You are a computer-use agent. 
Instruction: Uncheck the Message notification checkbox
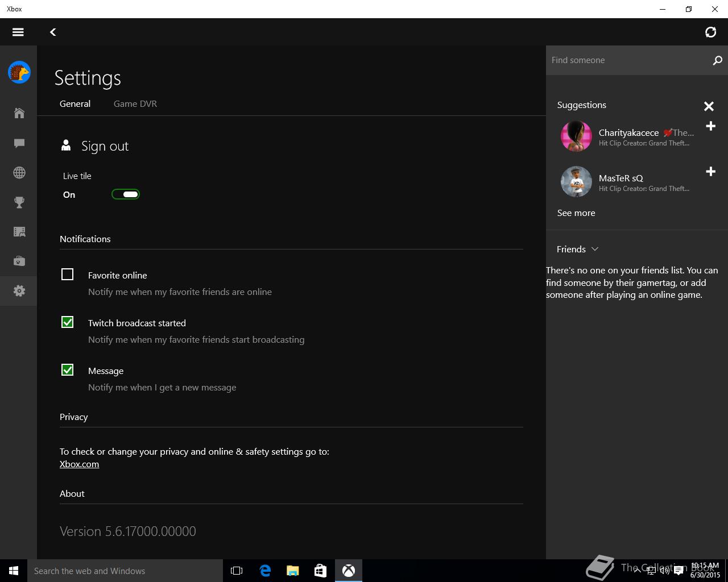click(x=67, y=370)
